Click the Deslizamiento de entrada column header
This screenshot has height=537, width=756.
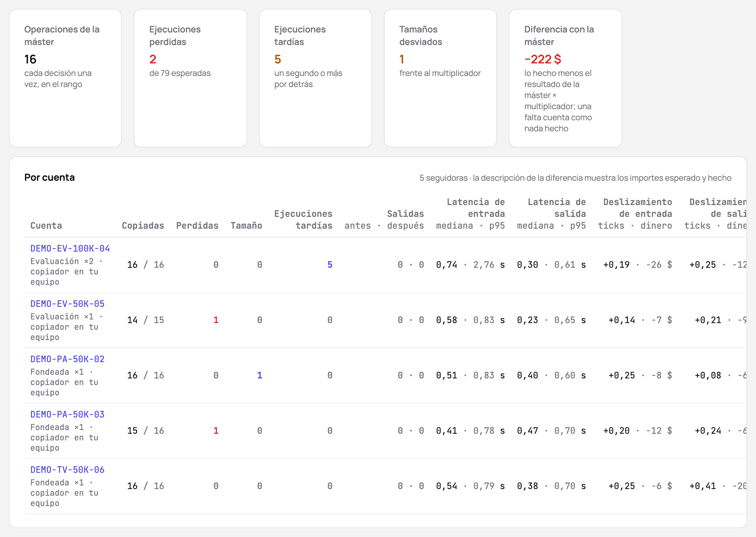(635, 214)
